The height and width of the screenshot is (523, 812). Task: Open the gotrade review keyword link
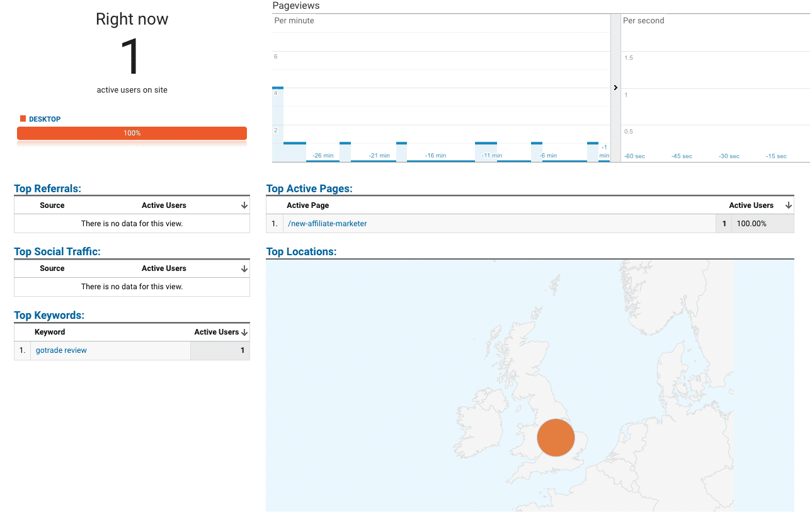pyautogui.click(x=61, y=350)
